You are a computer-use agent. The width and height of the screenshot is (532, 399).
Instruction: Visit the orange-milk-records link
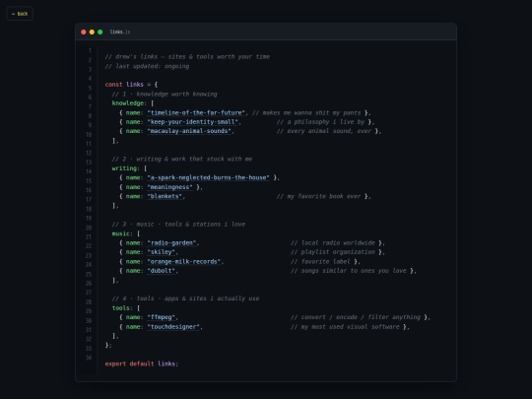point(184,262)
